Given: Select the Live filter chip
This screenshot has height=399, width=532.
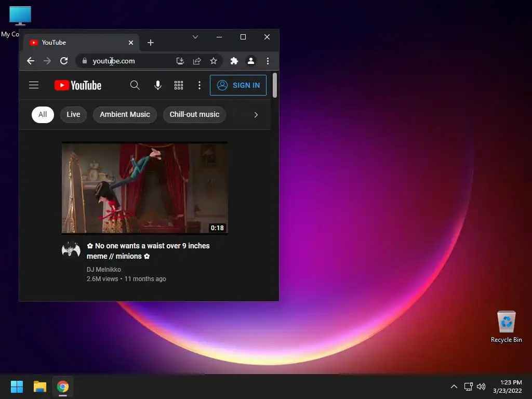Looking at the screenshot, I should pos(73,114).
